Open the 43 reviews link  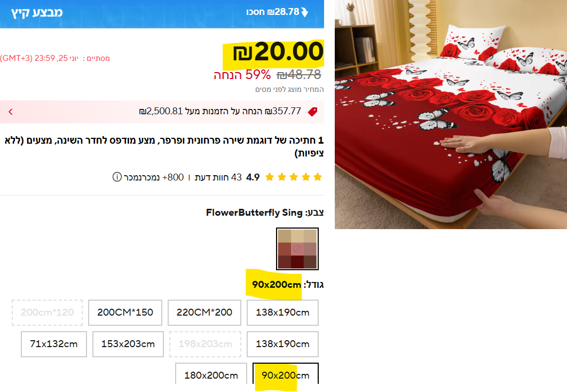(218, 177)
